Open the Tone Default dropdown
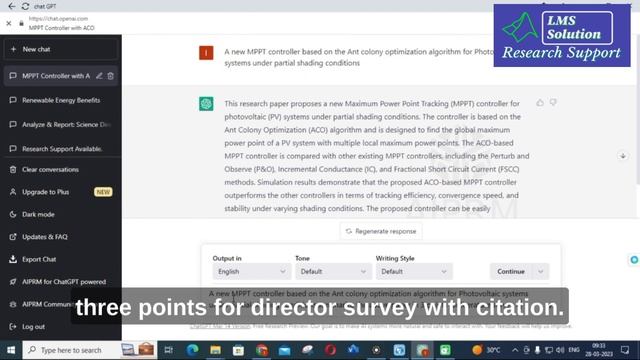Viewport: 640px width, 360px height. 333,271
